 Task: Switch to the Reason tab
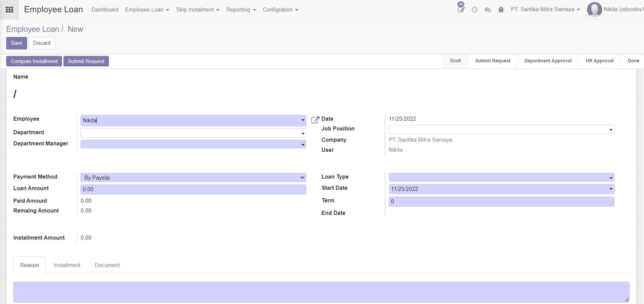click(x=30, y=265)
